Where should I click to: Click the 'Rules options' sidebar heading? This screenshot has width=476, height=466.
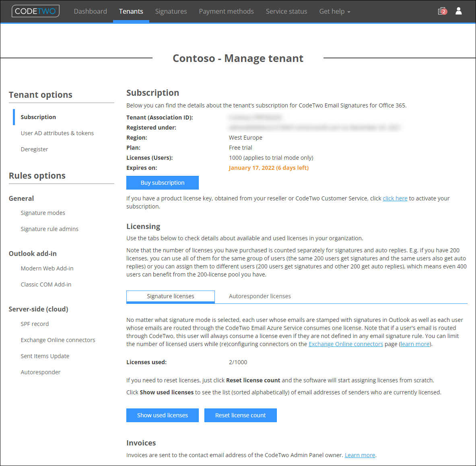(x=37, y=176)
